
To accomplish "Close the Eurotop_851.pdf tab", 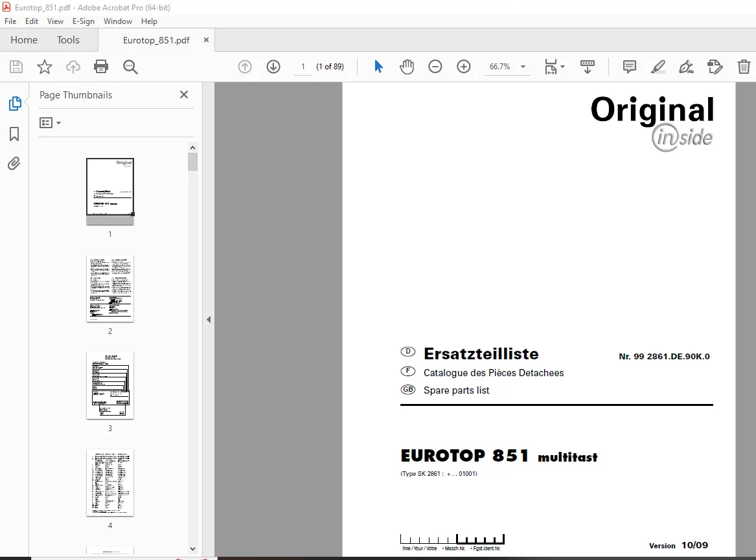I will point(207,40).
